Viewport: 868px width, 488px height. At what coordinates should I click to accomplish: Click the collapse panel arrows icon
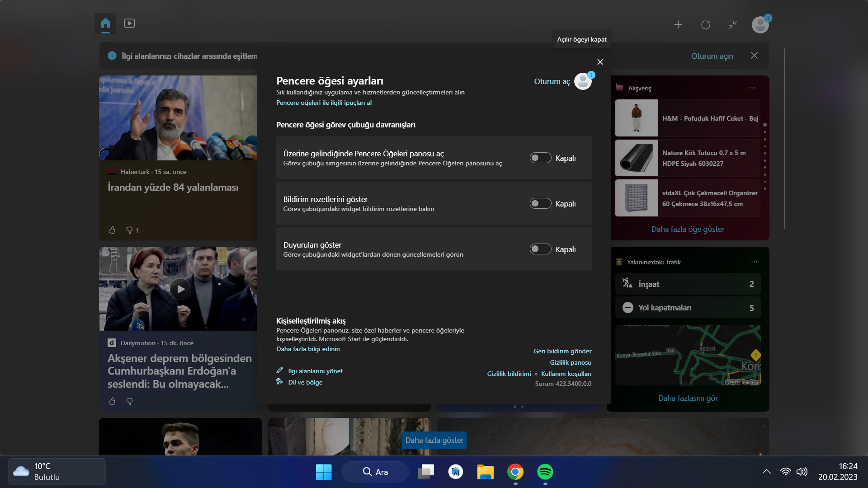pyautogui.click(x=733, y=25)
